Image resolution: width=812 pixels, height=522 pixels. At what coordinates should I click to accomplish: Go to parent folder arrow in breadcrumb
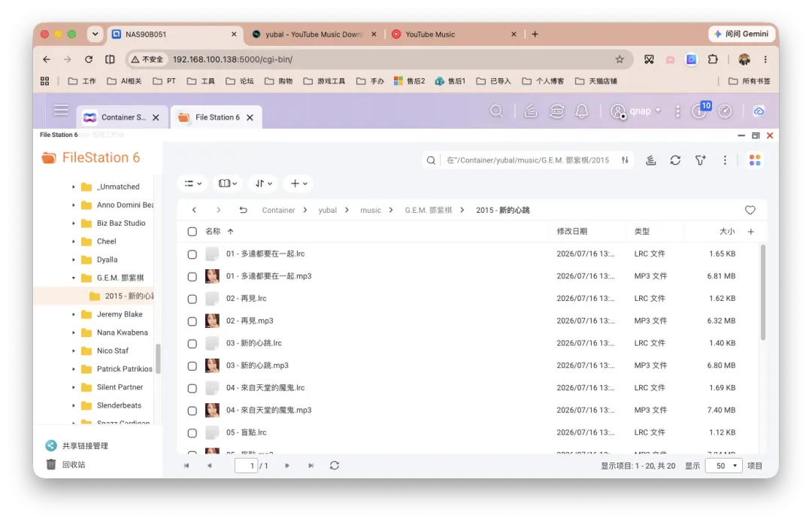(x=243, y=210)
